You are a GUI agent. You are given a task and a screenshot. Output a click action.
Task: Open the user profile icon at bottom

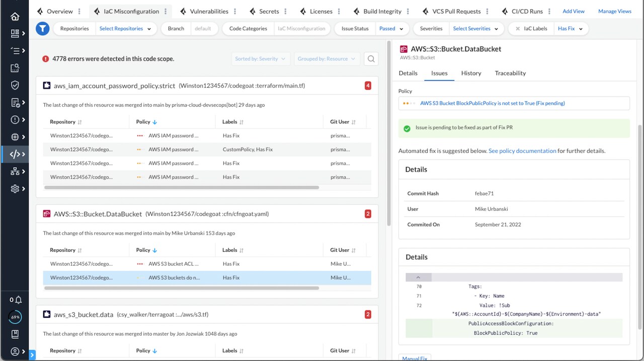pyautogui.click(x=15, y=351)
